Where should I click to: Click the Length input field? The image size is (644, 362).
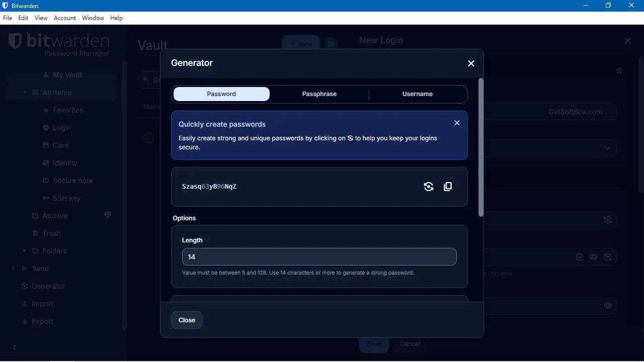pos(319,256)
